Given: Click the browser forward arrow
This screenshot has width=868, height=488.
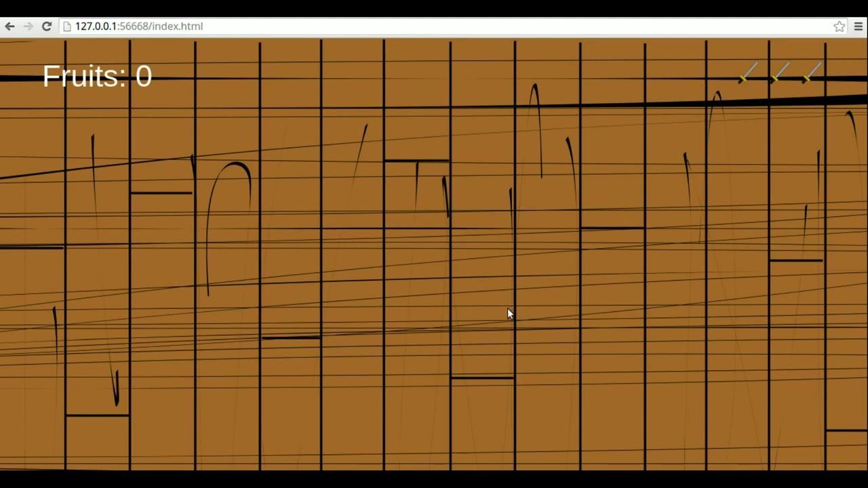Looking at the screenshot, I should pyautogui.click(x=28, y=26).
